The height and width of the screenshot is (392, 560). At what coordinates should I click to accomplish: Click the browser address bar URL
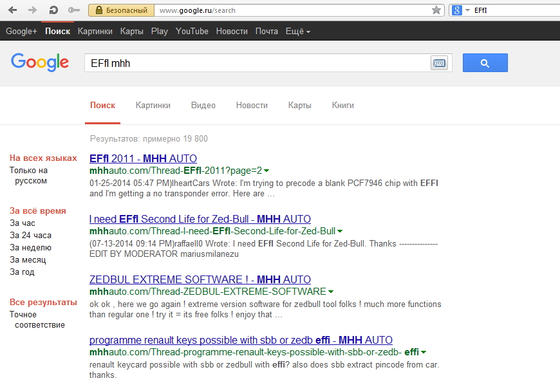[198, 10]
